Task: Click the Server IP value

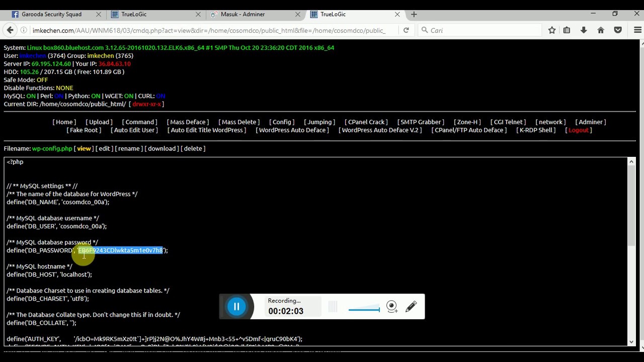Action: click(51, 64)
